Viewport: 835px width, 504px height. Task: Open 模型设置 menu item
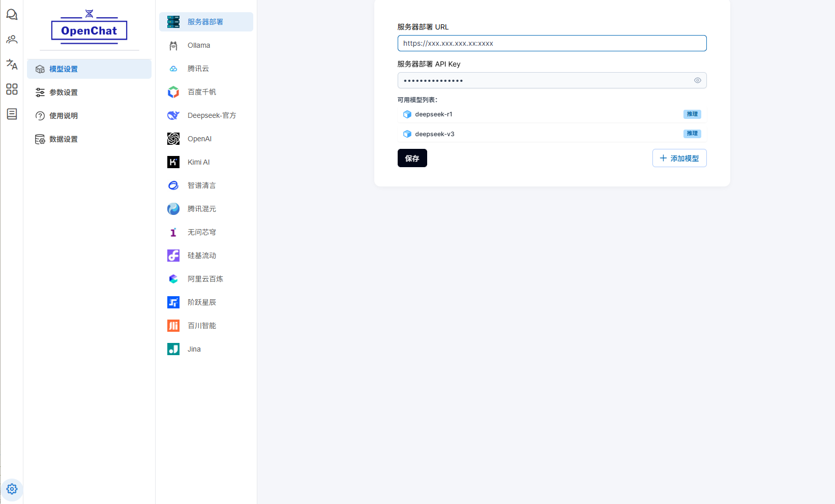coord(90,69)
